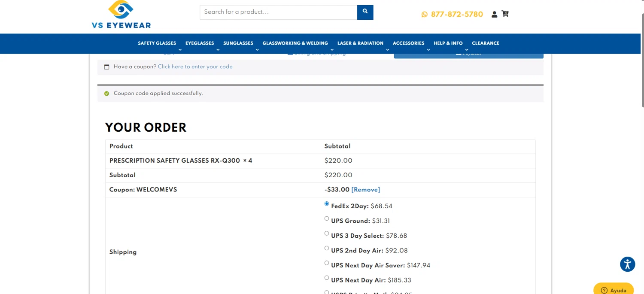
Task: Expand Safety Glasses dropdown chevron
Action: tap(180, 50)
